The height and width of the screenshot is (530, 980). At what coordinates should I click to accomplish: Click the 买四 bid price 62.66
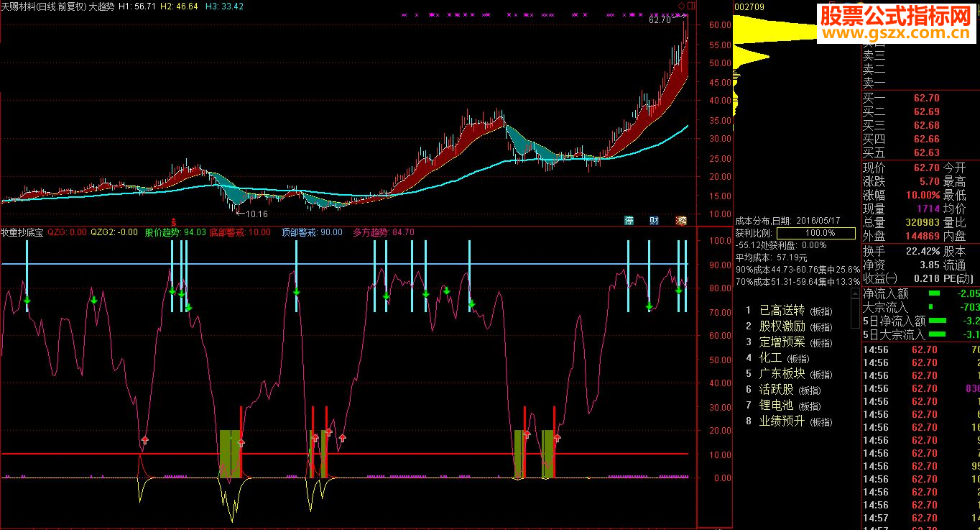(926, 139)
